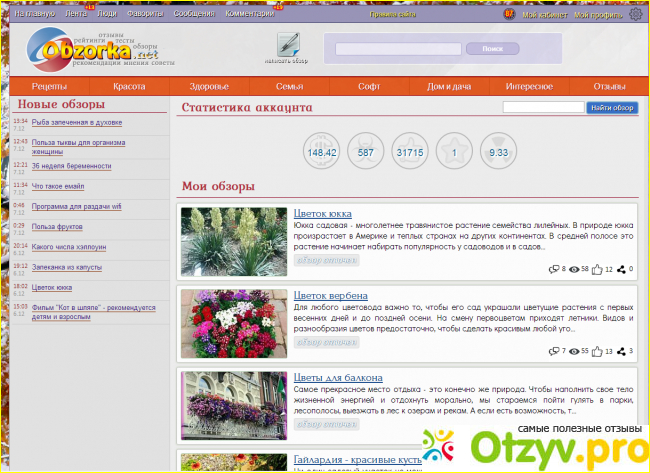Open settings gear icon in top bar
The image size is (650, 473).
(x=636, y=14)
